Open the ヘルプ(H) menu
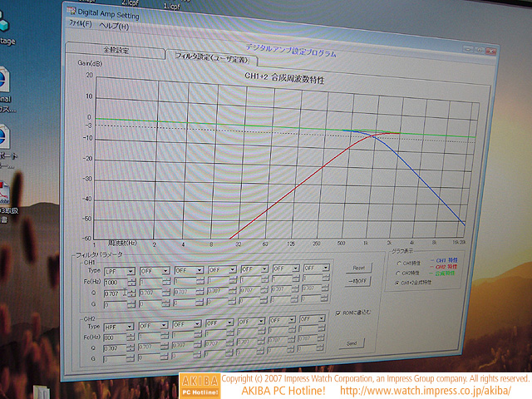Screen dimensions: 532x399 click(x=113, y=27)
